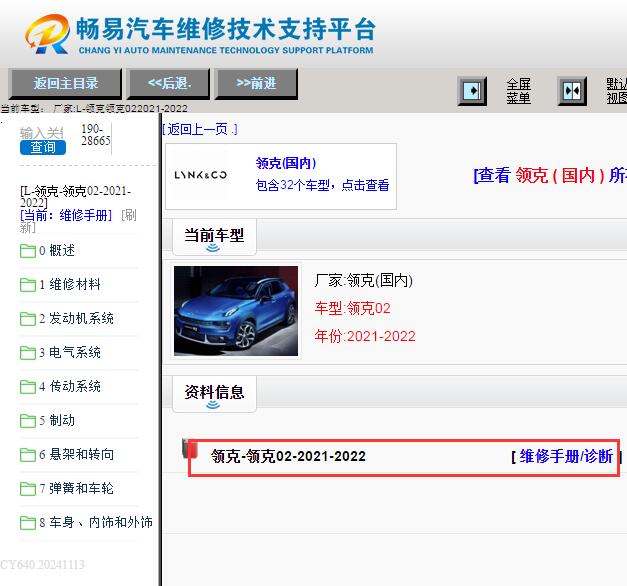Click the default view split icon
The image size is (627, 586).
pos(572,91)
